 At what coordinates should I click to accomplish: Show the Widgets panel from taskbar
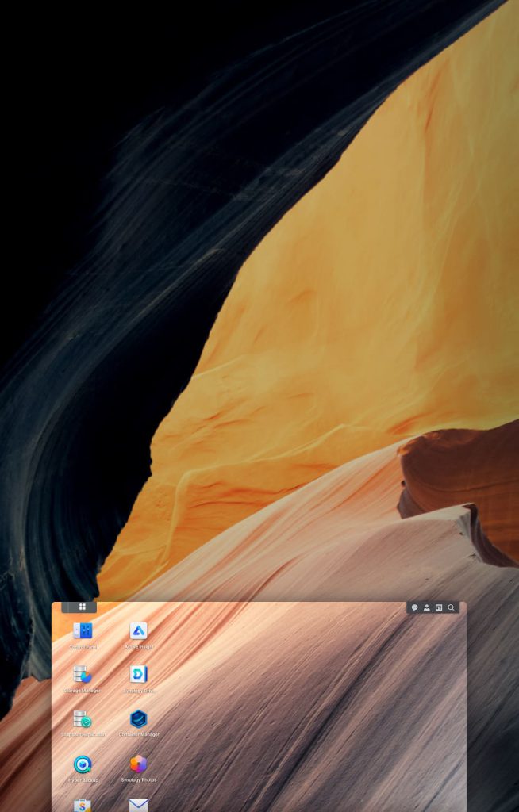click(438, 607)
